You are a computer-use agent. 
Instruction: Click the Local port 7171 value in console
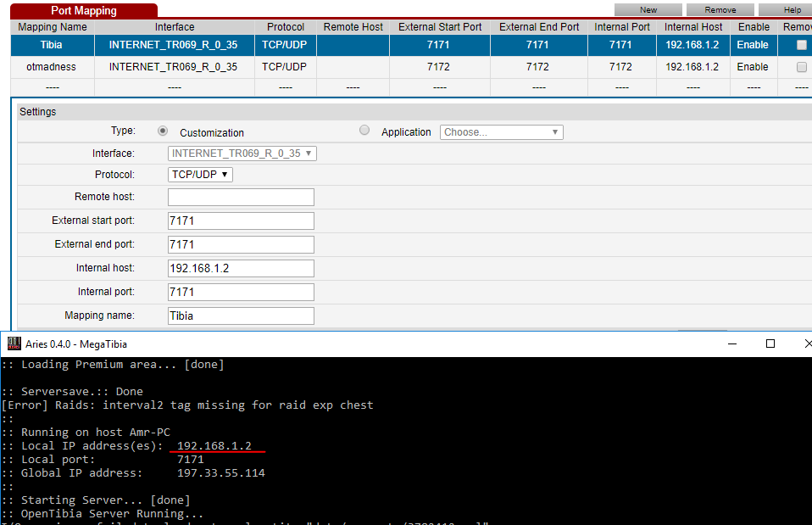tap(191, 459)
